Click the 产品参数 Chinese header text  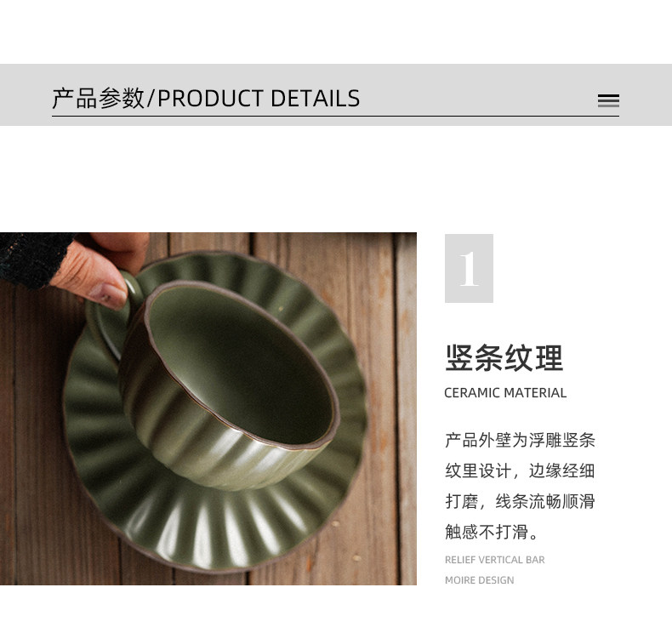point(98,98)
